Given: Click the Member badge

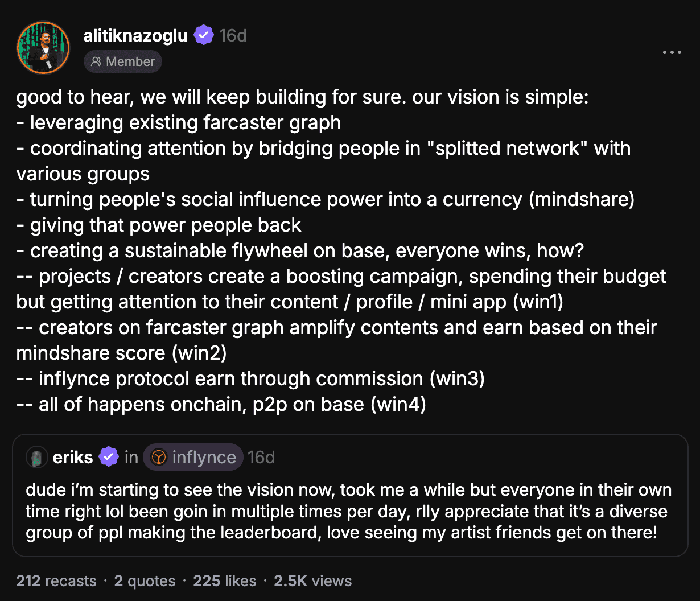Looking at the screenshot, I should 122,61.
